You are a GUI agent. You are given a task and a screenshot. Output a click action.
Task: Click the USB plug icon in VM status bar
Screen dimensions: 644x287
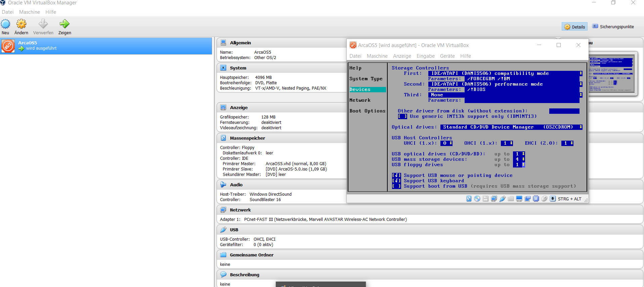(502, 199)
